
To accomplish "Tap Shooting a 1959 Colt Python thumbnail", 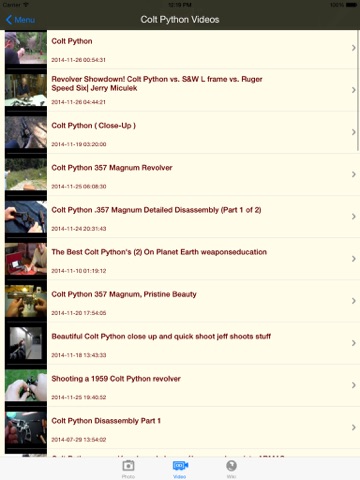I will (26, 385).
